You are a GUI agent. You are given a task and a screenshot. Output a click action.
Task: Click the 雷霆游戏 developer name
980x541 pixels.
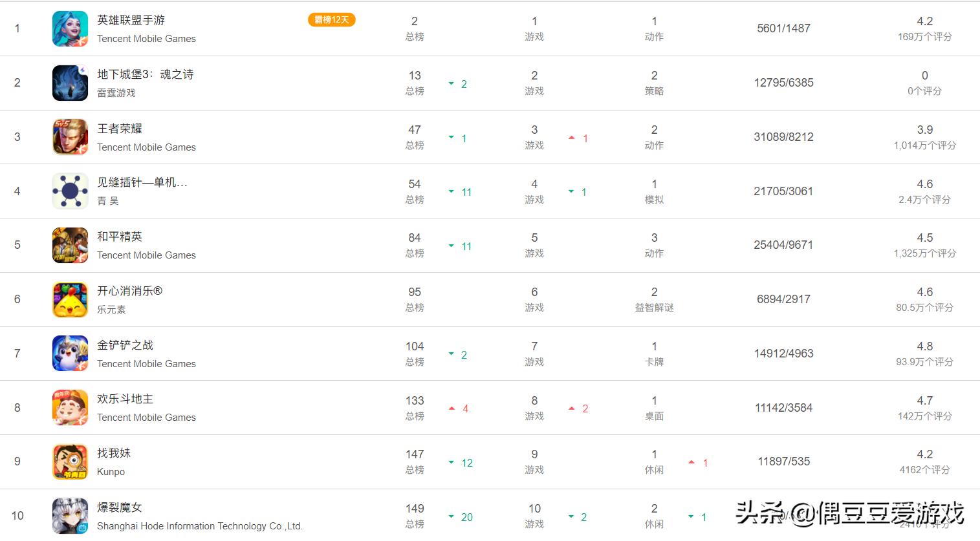[x=116, y=93]
